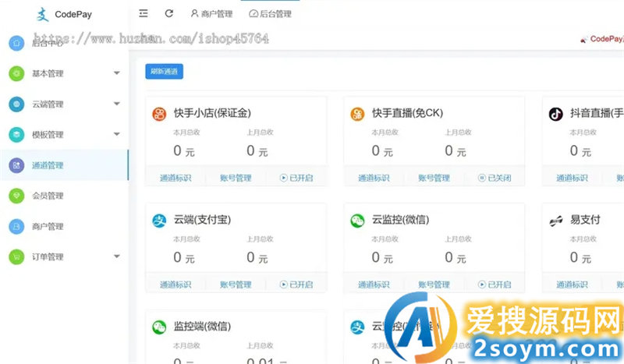Click the 刷新通道 button
The height and width of the screenshot is (364, 624).
(x=164, y=72)
